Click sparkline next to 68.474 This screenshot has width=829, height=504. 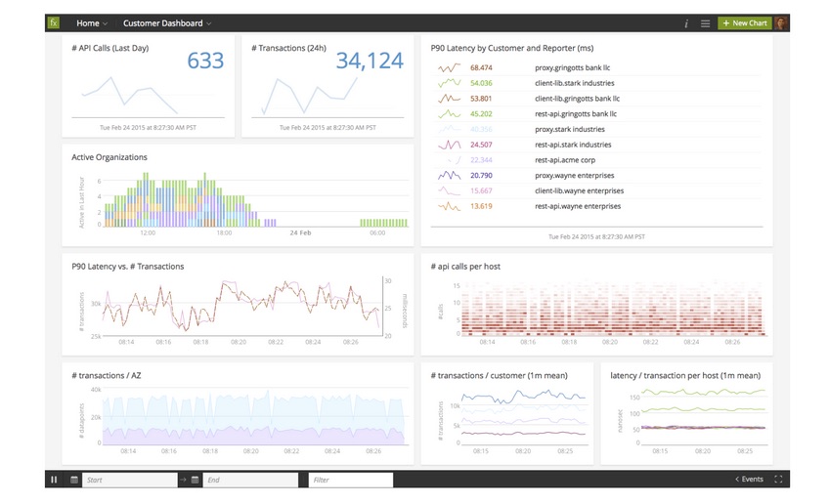[x=449, y=67]
